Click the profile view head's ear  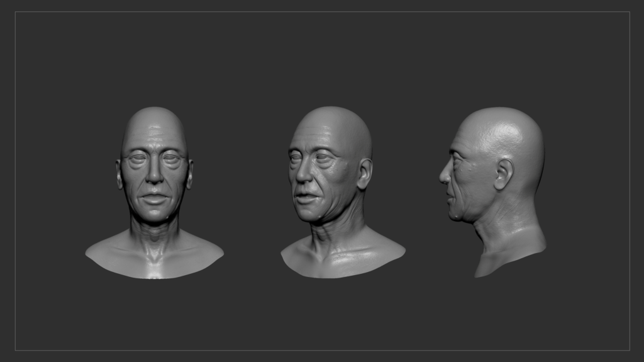[503, 173]
